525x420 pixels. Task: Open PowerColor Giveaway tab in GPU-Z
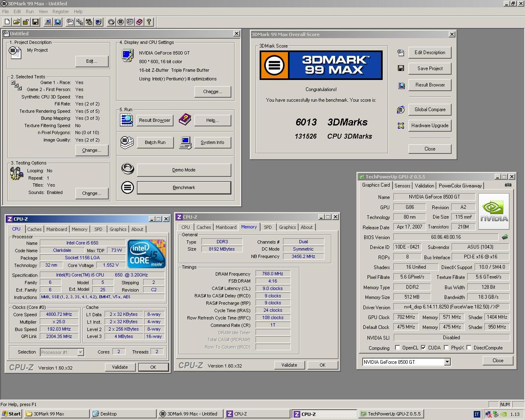pos(460,186)
